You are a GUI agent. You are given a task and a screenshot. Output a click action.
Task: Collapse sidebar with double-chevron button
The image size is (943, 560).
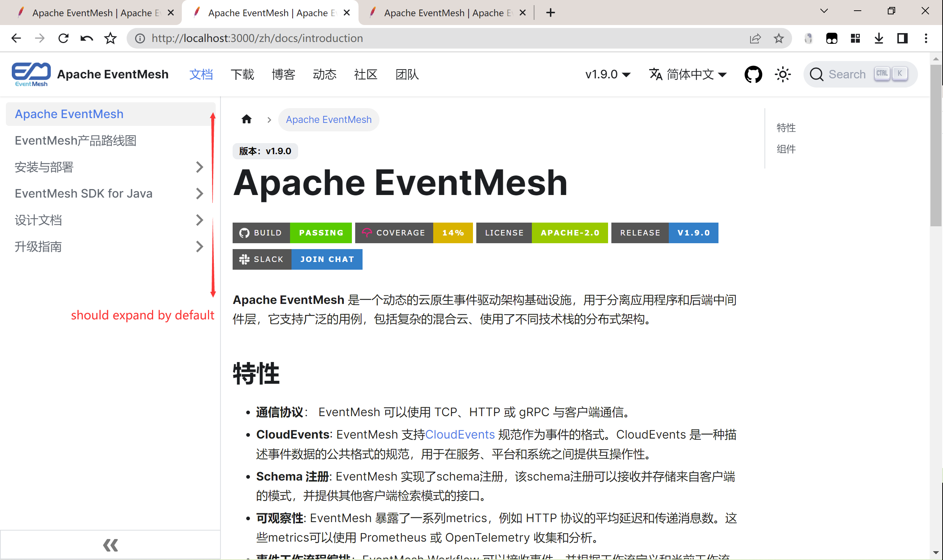110,545
